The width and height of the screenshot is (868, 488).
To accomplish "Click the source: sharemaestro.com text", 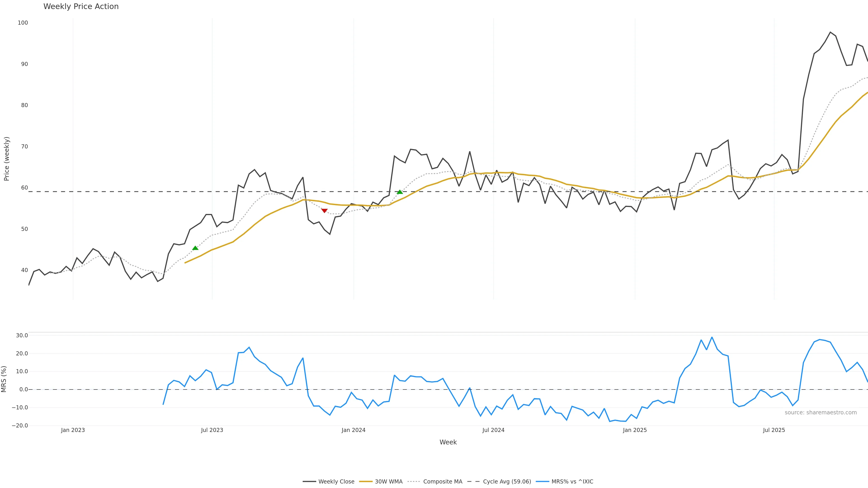I will [821, 413].
